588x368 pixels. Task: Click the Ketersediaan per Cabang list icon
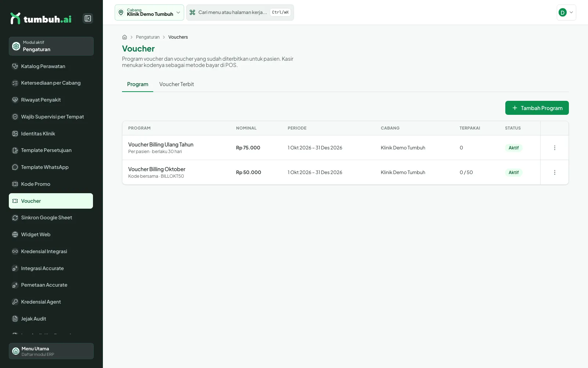tap(15, 83)
